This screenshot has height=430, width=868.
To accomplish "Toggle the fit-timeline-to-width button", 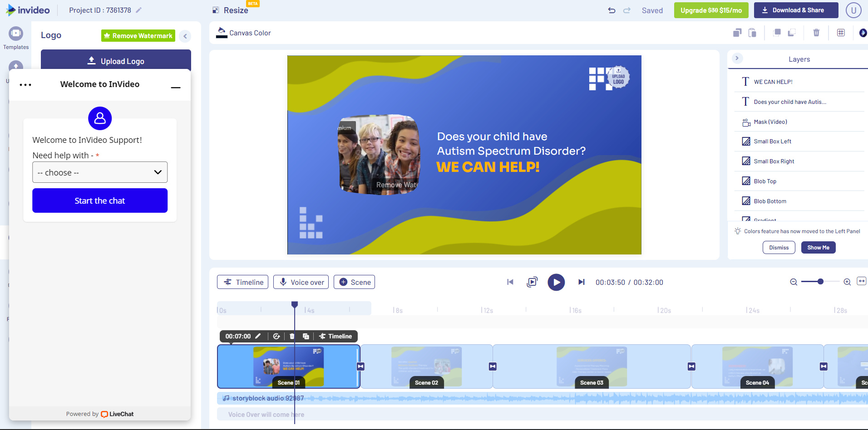I will tap(861, 282).
